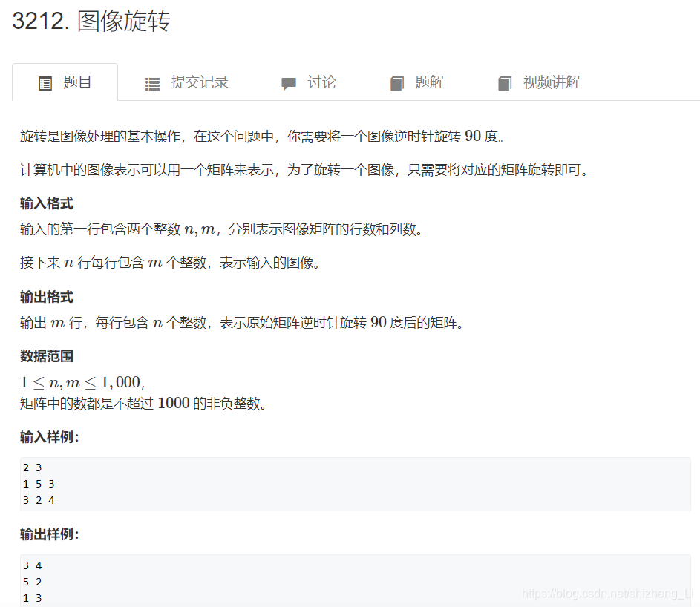Viewport: 700px width, 607px height.
Task: Click the 数据范围 section heading
Action: pos(46,356)
